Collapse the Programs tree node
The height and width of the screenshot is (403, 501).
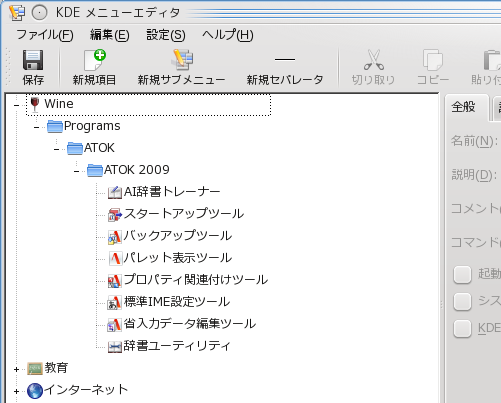(x=36, y=127)
